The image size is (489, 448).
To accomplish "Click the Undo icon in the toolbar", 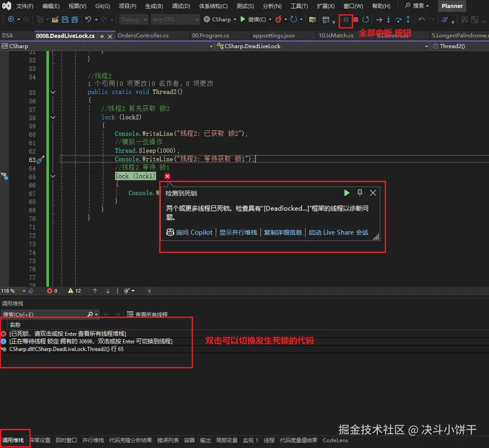I will point(88,20).
